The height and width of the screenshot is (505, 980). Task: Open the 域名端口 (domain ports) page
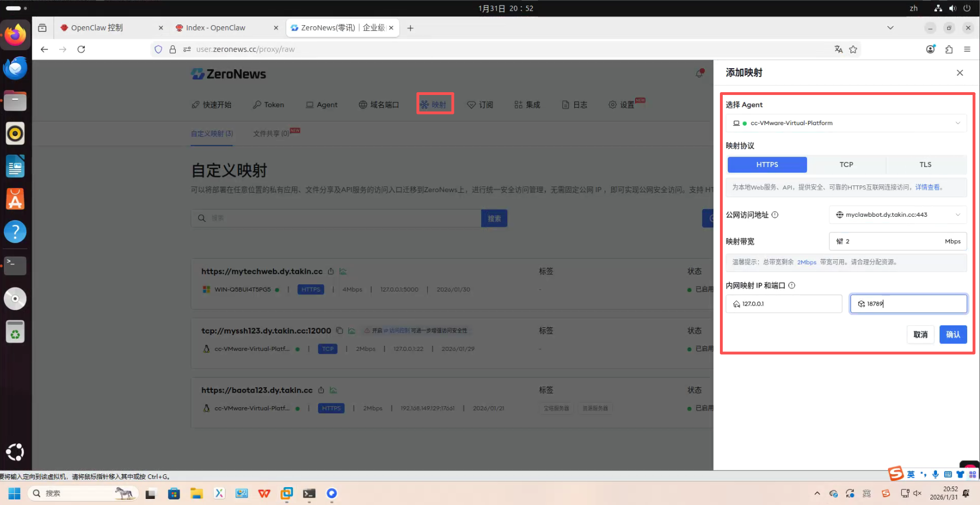tap(379, 104)
